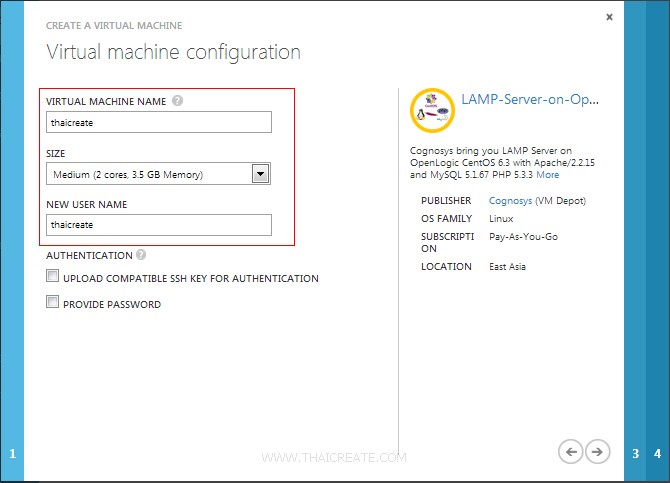Click the Pay-As-You-Go subscription value
The width and height of the screenshot is (670, 483).
(523, 236)
